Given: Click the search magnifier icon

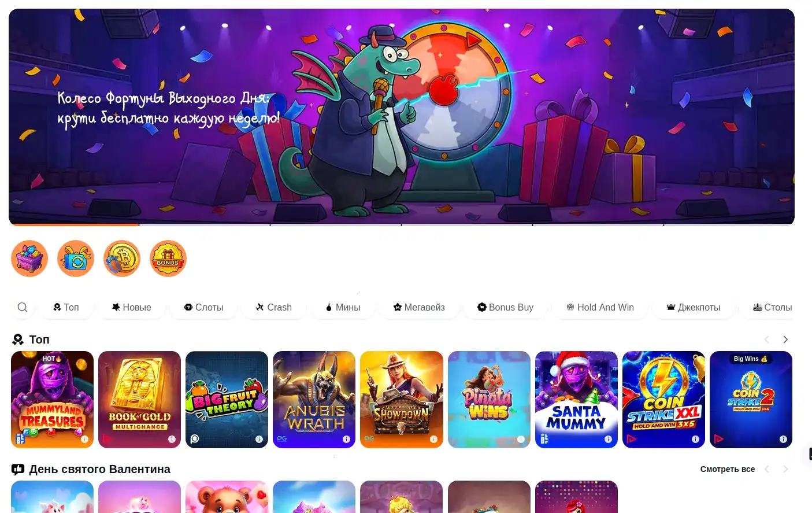Looking at the screenshot, I should point(23,307).
